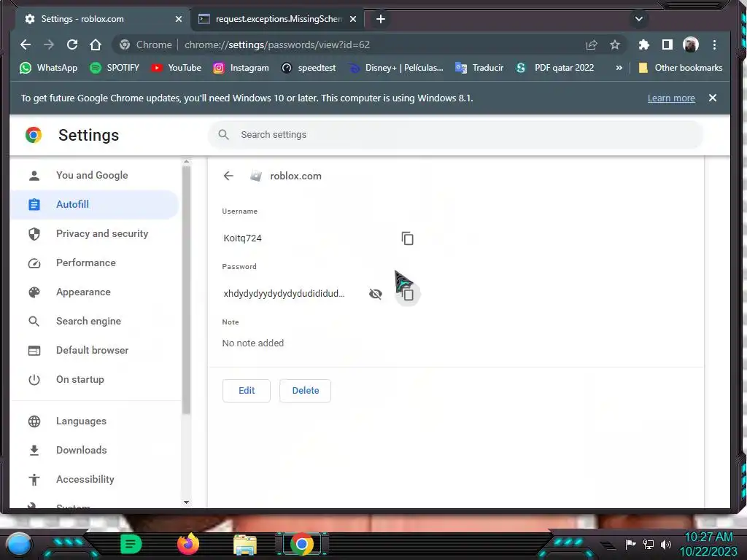Open the Other bookmarks folder
This screenshot has width=747, height=560.
[681, 68]
